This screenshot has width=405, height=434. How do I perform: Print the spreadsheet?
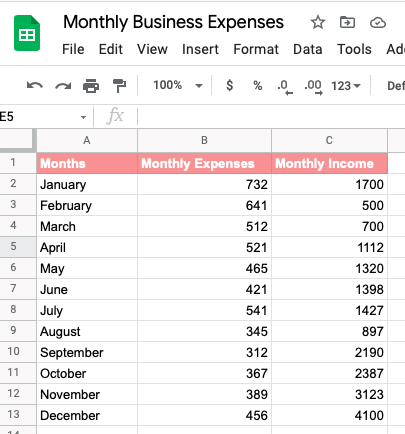91,86
